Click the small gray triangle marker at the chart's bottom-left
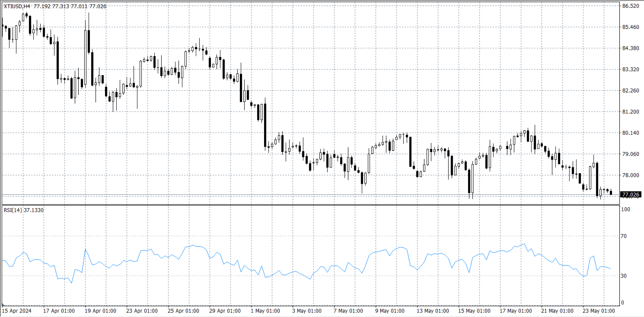644x317 pixels. pos(3,305)
